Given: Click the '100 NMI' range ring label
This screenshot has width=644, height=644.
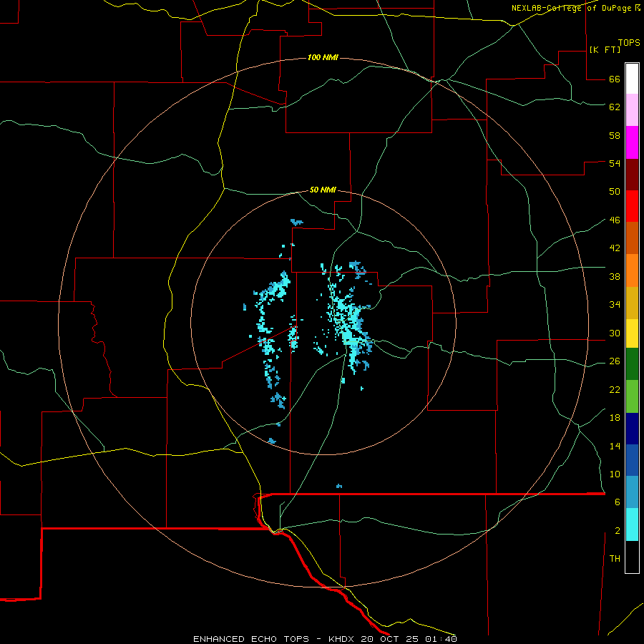Looking at the screenshot, I should tap(323, 57).
